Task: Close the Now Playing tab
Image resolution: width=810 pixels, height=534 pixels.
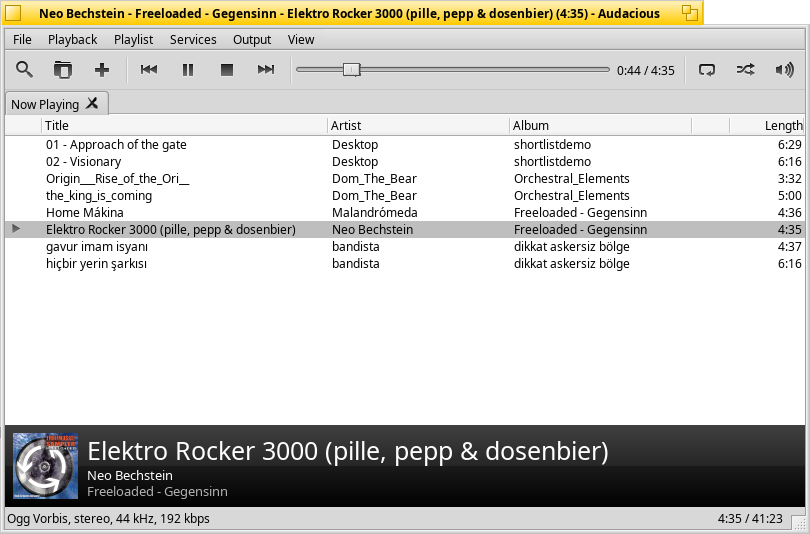Action: pos(92,103)
